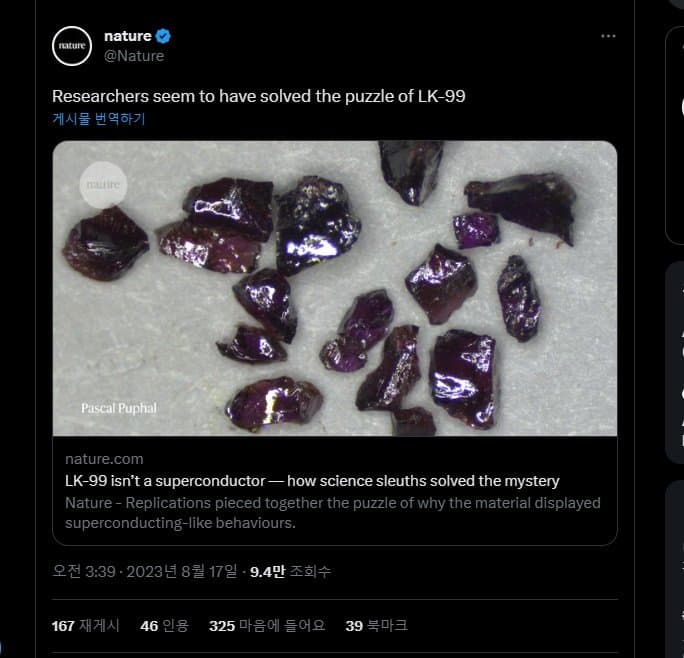Image resolution: width=684 pixels, height=658 pixels.
Task: Click the nature.com domain label
Action: (104, 459)
